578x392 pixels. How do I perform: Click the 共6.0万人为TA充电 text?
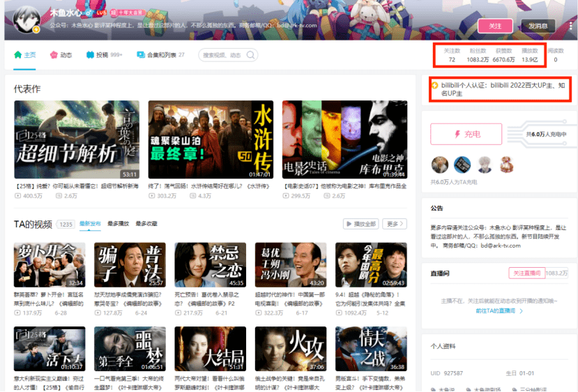pos(454,182)
